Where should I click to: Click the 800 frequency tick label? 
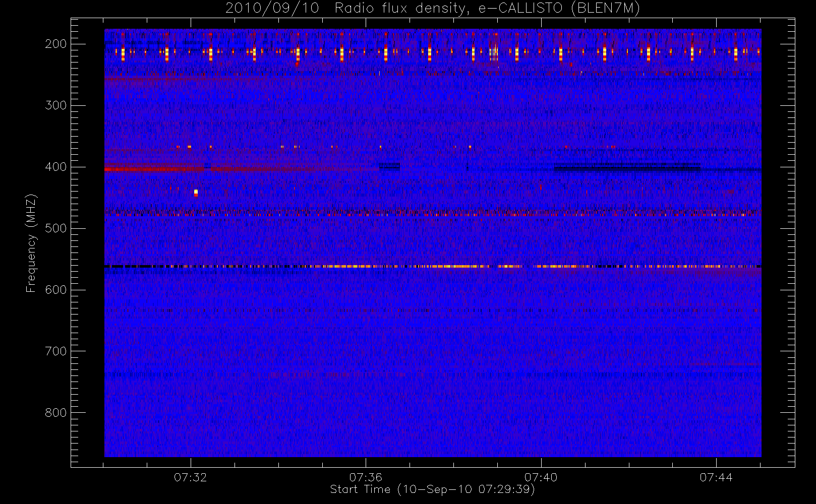56,413
